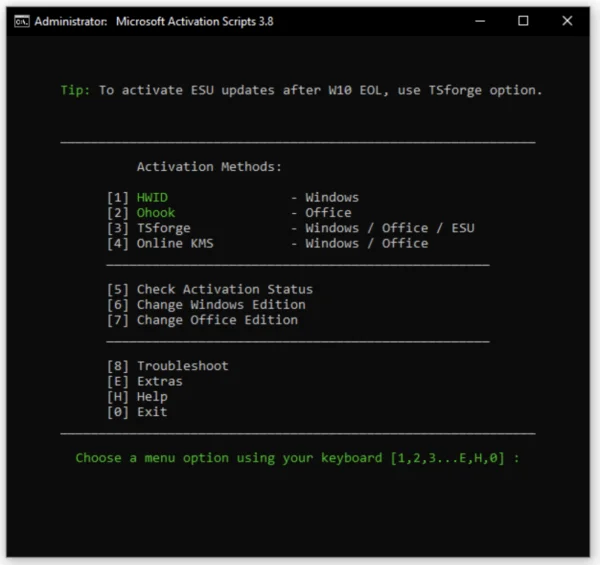Pick the Online KMS option

pos(175,243)
